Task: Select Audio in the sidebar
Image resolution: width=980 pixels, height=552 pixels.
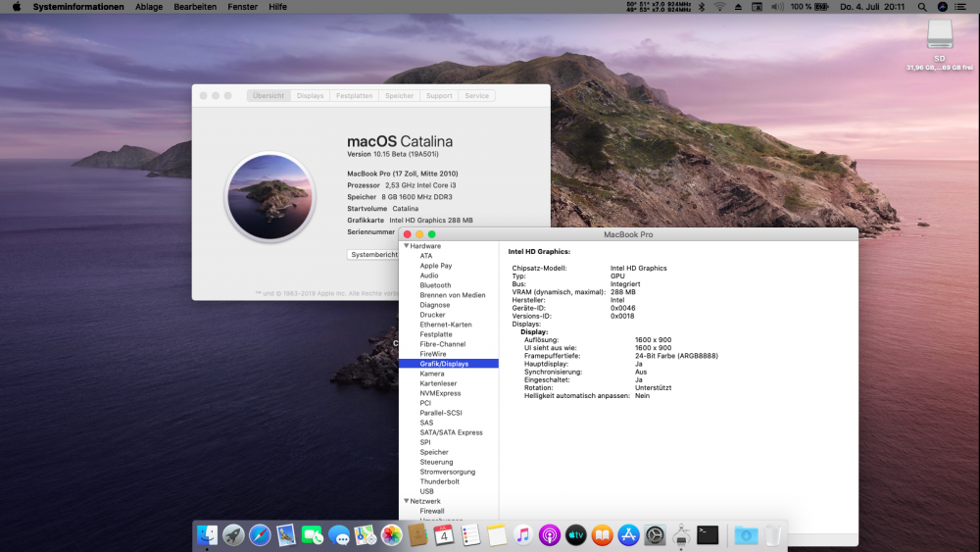Action: tap(429, 276)
